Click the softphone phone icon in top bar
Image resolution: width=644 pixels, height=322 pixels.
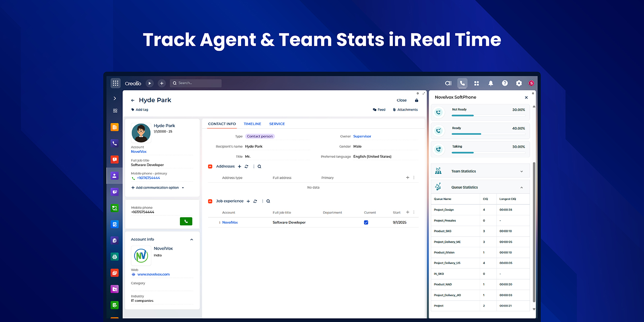tap(462, 83)
